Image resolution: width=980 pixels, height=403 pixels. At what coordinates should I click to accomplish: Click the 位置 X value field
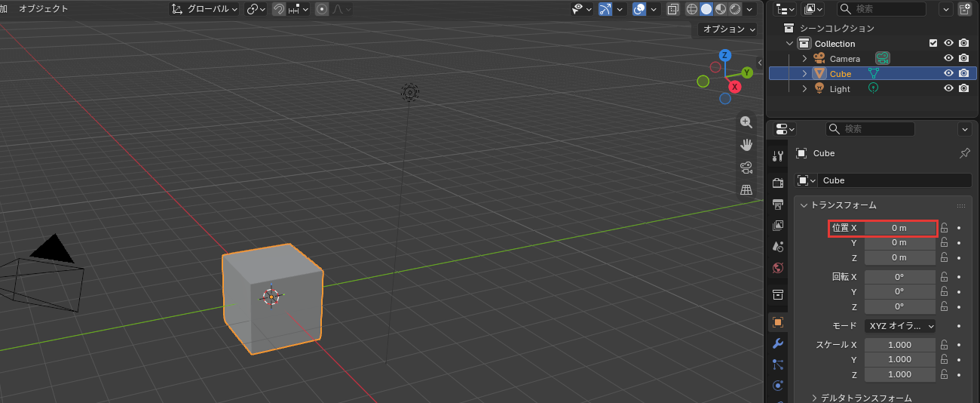899,228
